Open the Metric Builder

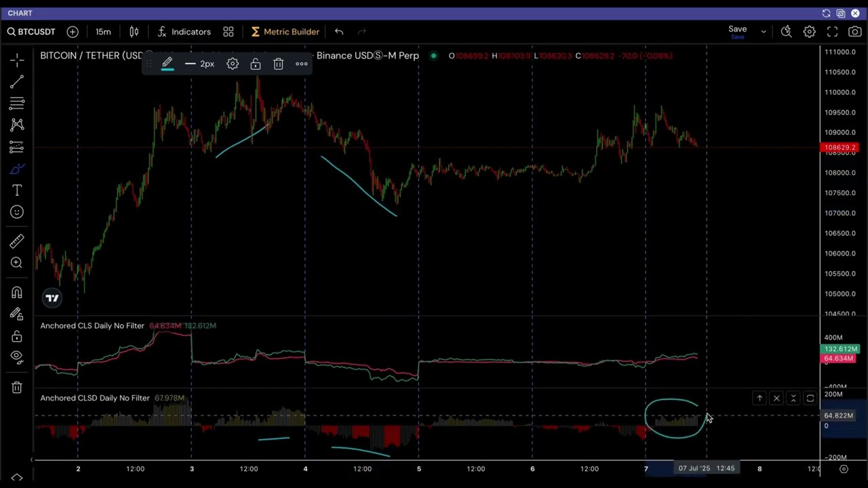285,32
